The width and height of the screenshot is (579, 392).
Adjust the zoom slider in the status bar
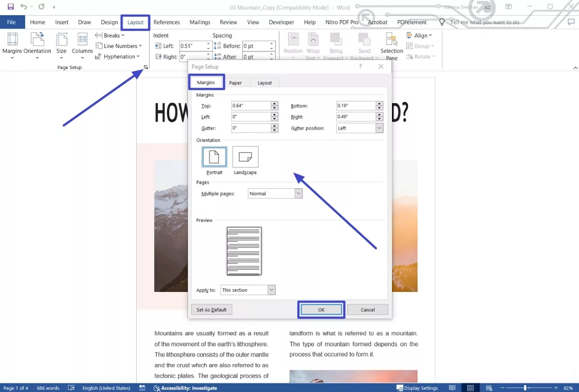coord(526,388)
